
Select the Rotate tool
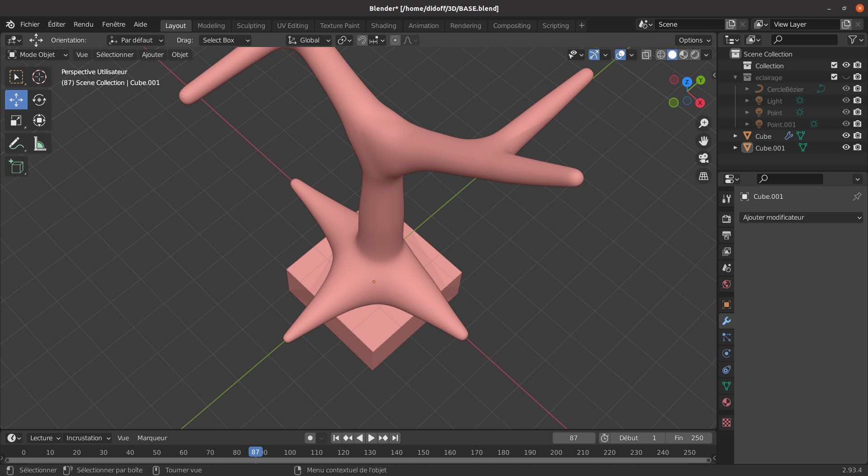tap(39, 100)
